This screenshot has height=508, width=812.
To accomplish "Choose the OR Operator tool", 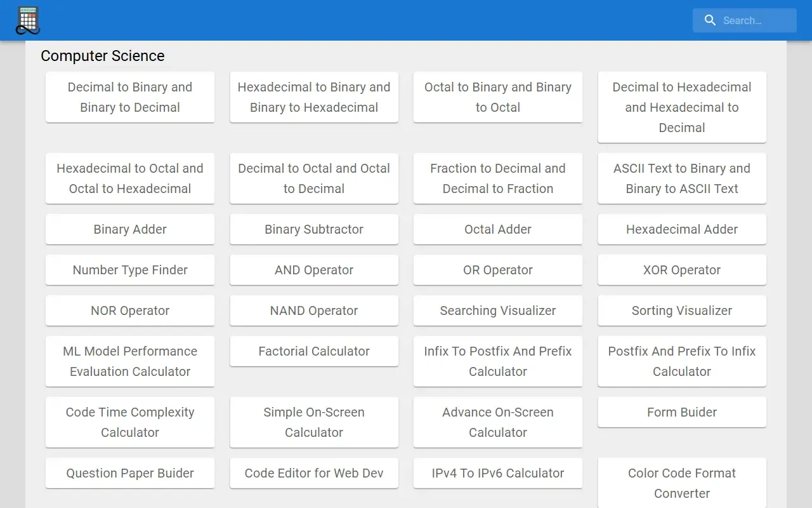I will point(498,270).
